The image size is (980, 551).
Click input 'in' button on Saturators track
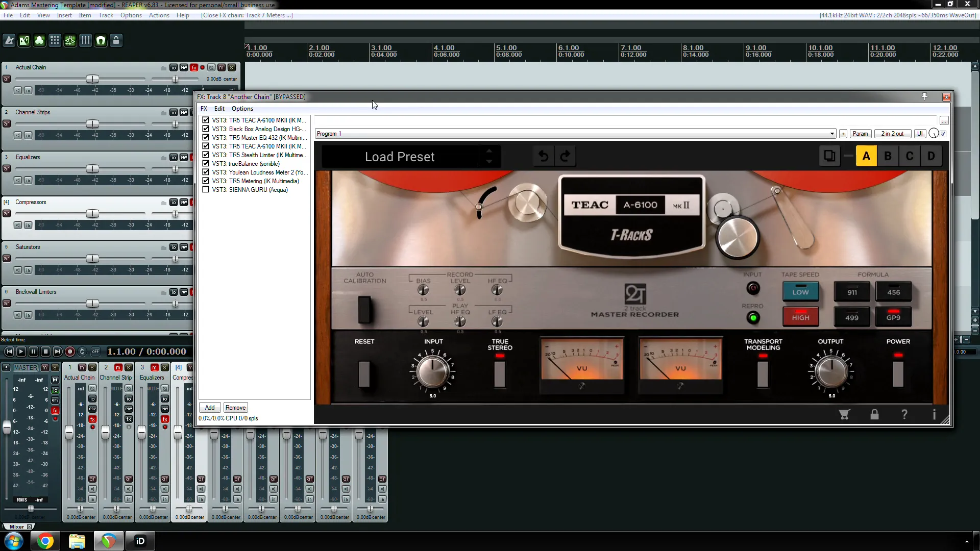tap(28, 270)
